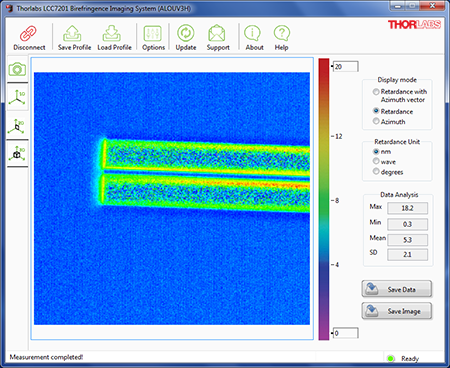Click the SD value field 2.1

pyautogui.click(x=407, y=254)
